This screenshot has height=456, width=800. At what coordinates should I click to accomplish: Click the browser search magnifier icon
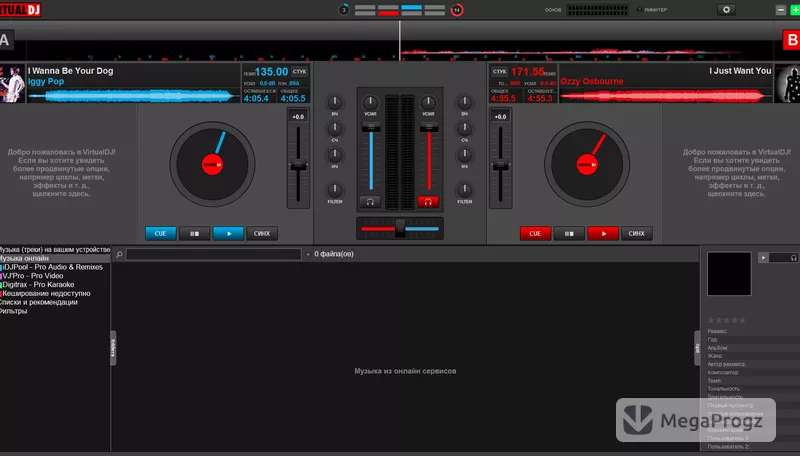click(119, 254)
